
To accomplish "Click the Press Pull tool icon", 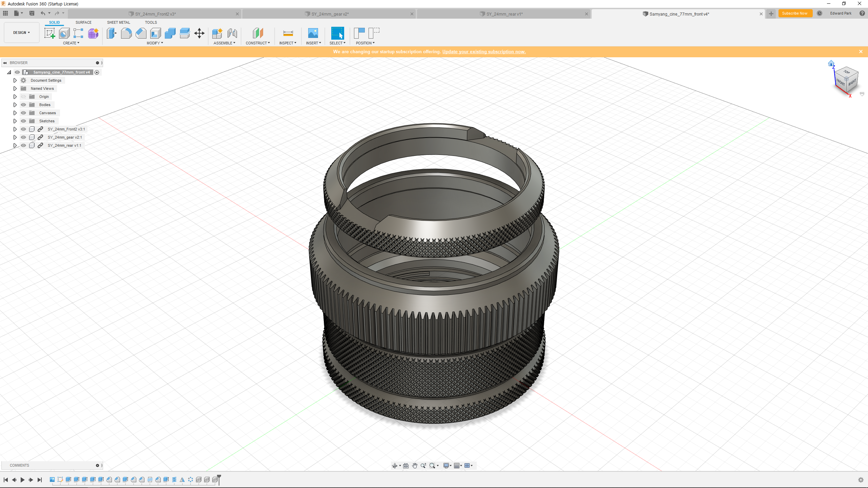I will [x=111, y=33].
